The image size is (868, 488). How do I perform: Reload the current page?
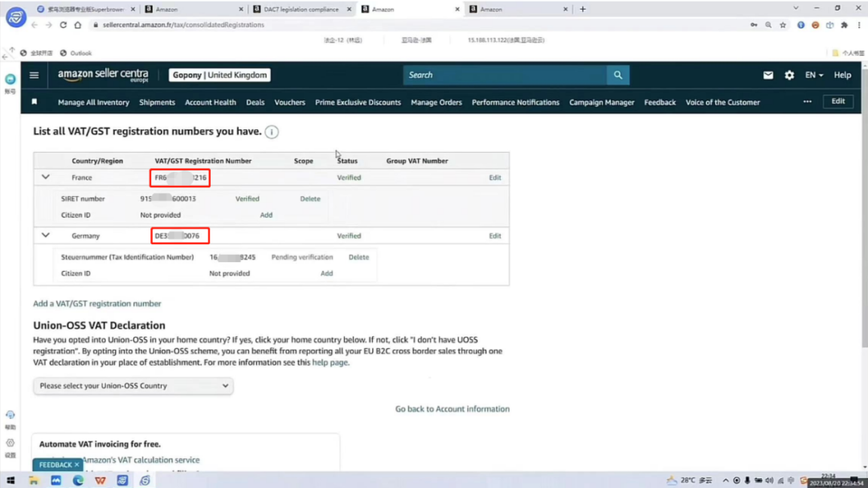(63, 25)
